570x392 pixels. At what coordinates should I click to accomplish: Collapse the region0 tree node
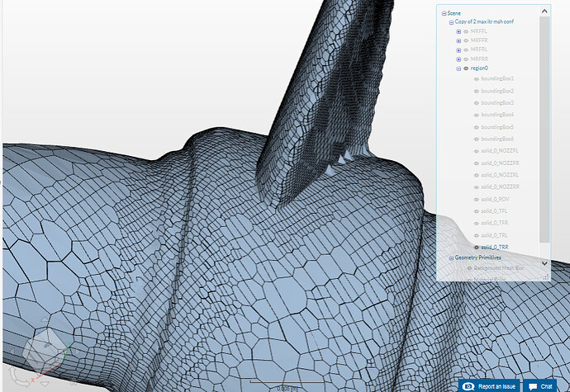click(x=458, y=68)
